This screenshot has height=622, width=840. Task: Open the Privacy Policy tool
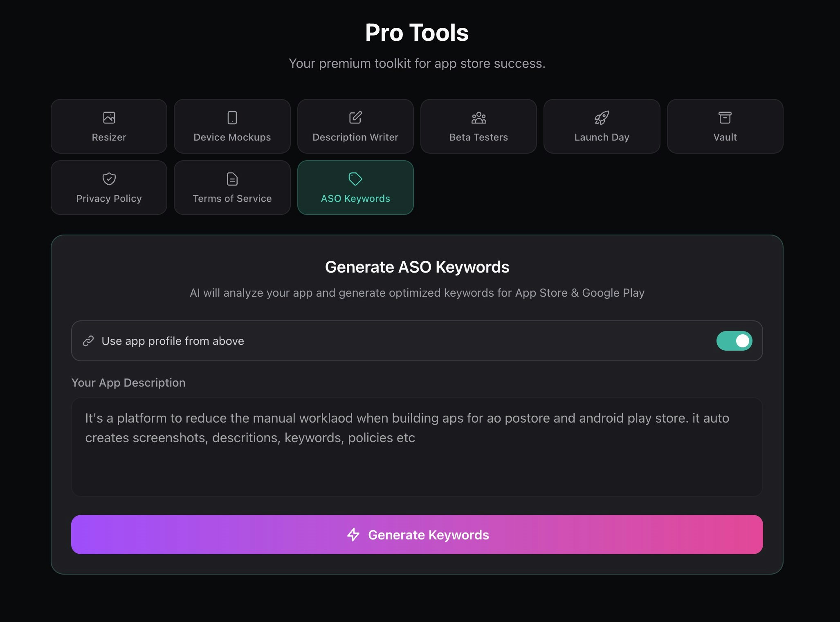click(108, 187)
